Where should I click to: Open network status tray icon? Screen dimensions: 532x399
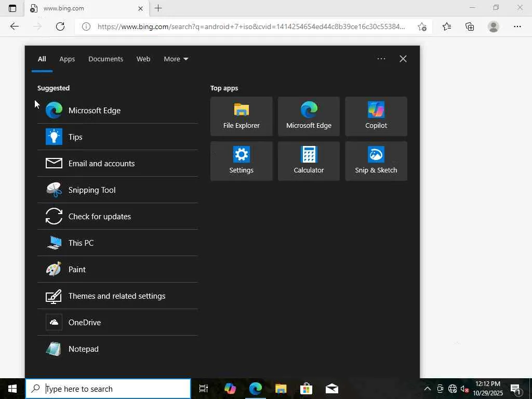click(x=453, y=389)
